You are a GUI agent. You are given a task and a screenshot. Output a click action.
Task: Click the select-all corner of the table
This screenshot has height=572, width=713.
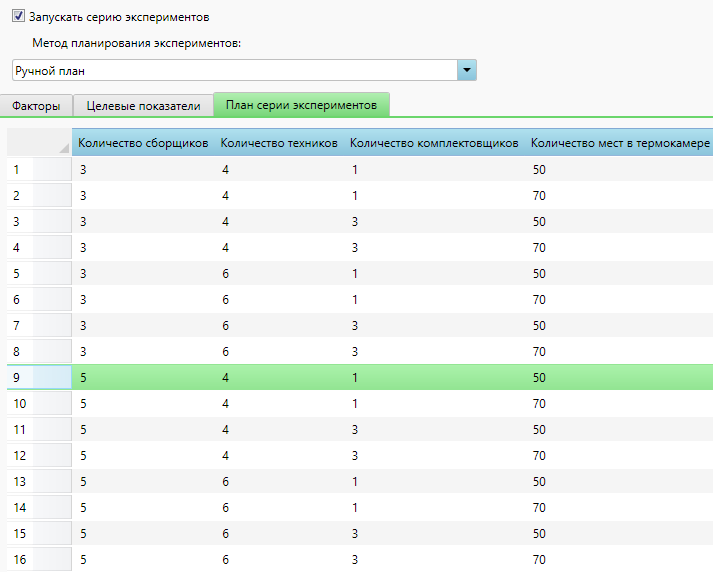[38, 143]
